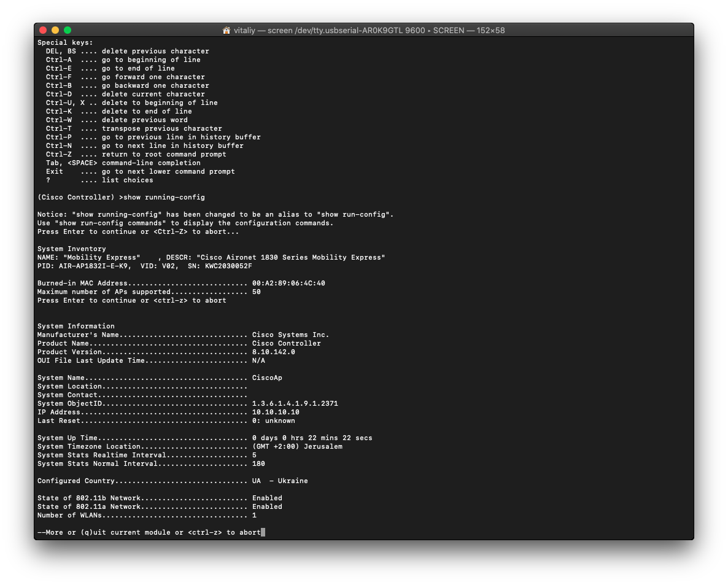Click the 'Use "show run-config commands"' line

click(185, 223)
